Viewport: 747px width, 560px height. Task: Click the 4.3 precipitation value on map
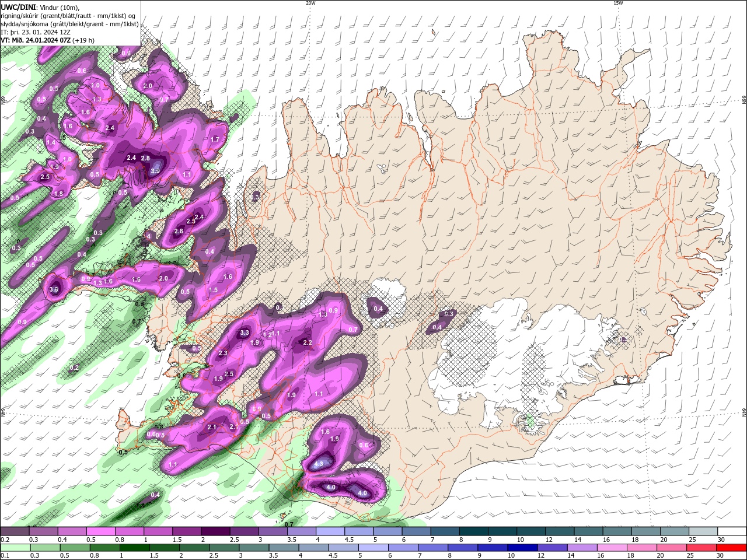tap(319, 464)
